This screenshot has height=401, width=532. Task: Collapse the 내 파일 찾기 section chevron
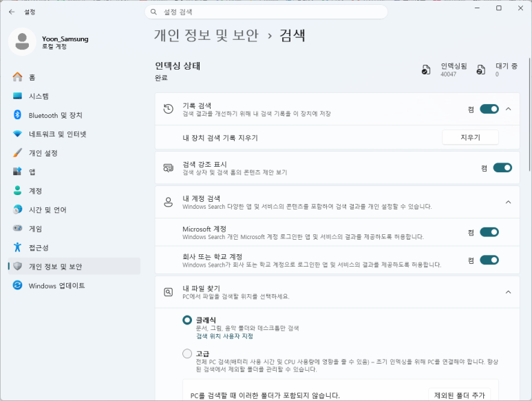tap(508, 292)
